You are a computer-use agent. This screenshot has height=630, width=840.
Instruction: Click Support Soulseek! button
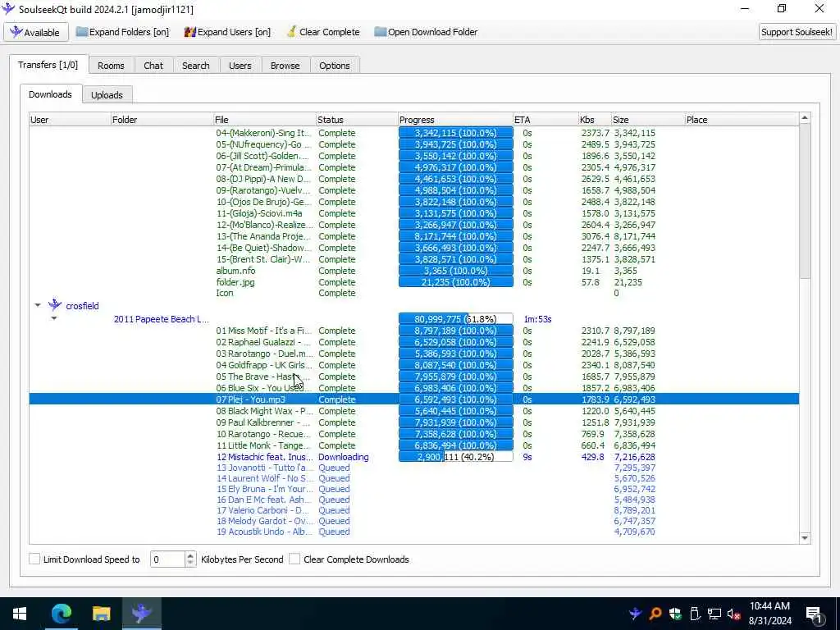[797, 32]
